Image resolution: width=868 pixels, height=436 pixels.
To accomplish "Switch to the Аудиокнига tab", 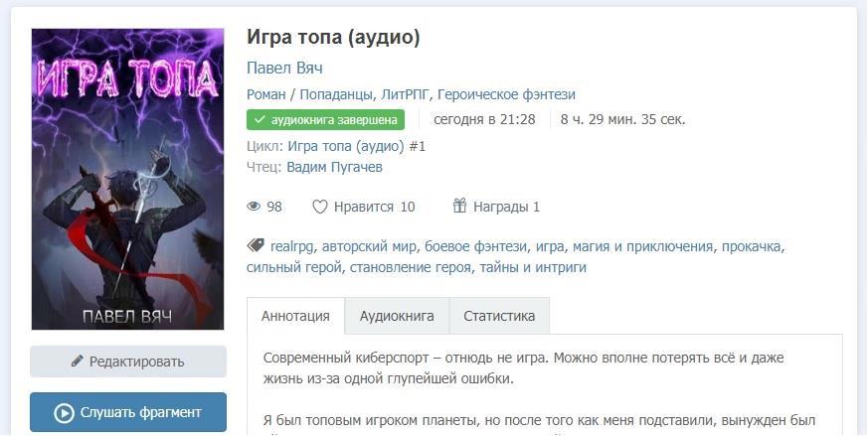I will point(397,316).
